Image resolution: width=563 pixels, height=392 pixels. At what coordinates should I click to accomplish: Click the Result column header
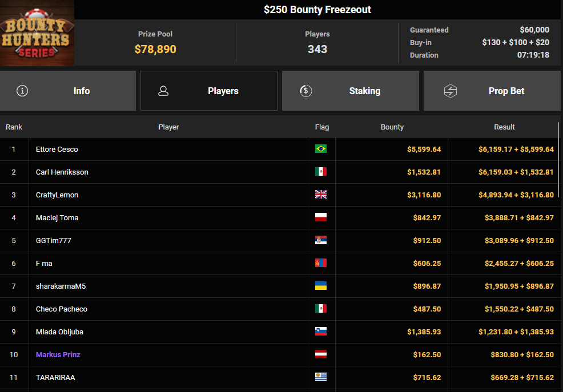coord(504,127)
